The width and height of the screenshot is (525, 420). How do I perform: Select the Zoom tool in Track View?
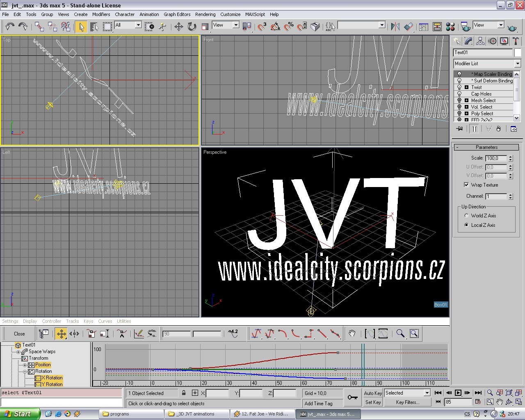point(400,333)
